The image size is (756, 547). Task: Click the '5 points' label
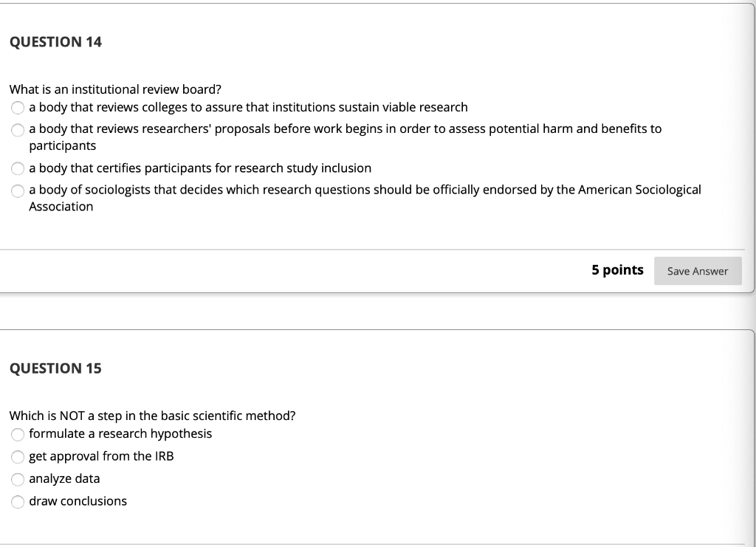pyautogui.click(x=617, y=270)
